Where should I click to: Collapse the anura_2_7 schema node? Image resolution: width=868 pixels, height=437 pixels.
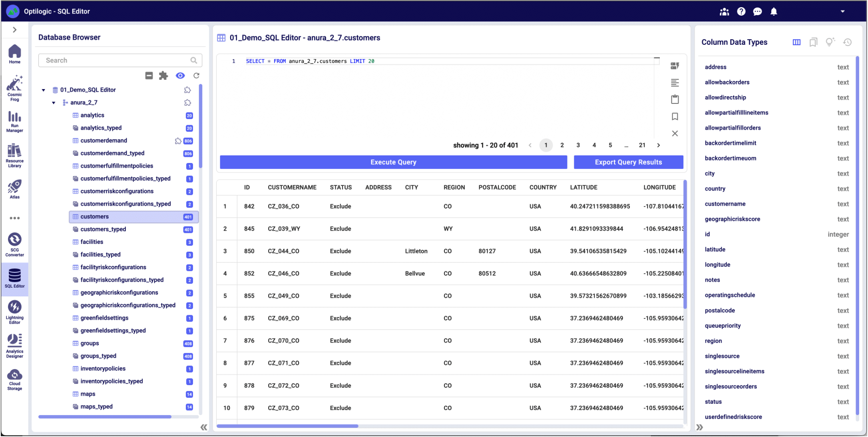54,103
